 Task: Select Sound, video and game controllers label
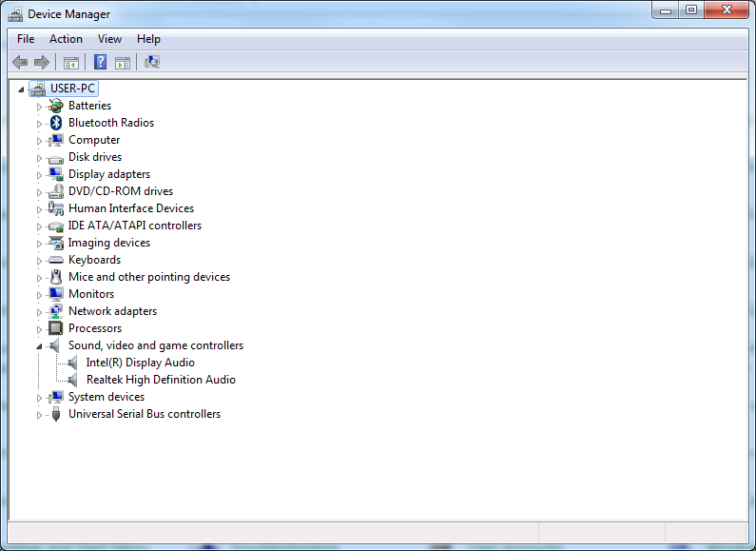coord(156,345)
